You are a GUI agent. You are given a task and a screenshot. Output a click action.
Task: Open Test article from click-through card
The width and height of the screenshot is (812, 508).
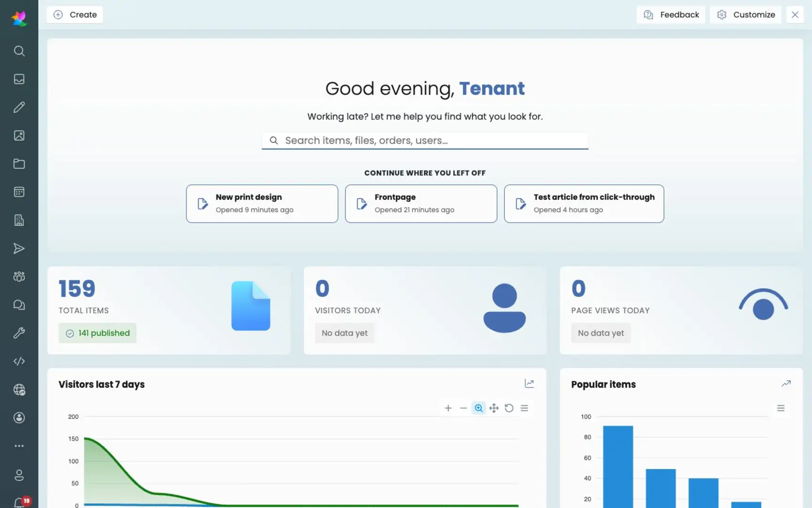(584, 204)
